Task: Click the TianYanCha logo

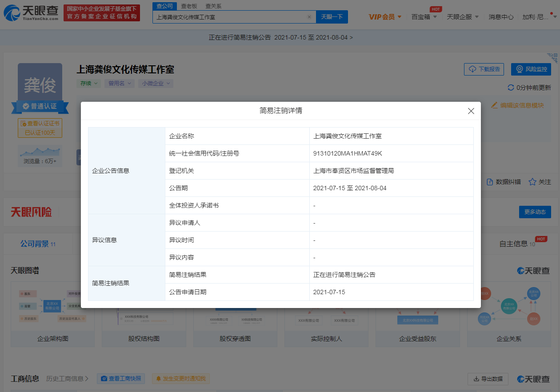Action: (31, 13)
